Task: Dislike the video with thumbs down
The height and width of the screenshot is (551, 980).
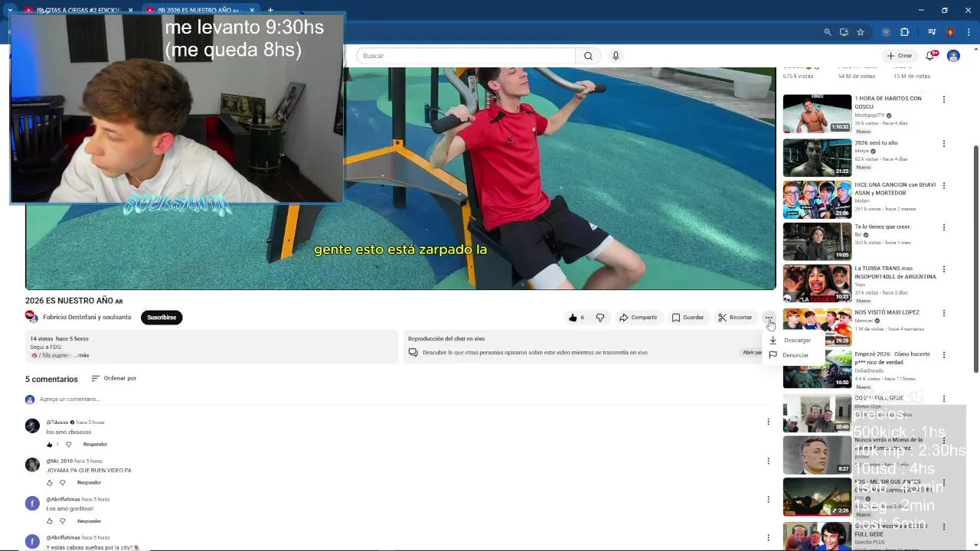Action: tap(600, 318)
